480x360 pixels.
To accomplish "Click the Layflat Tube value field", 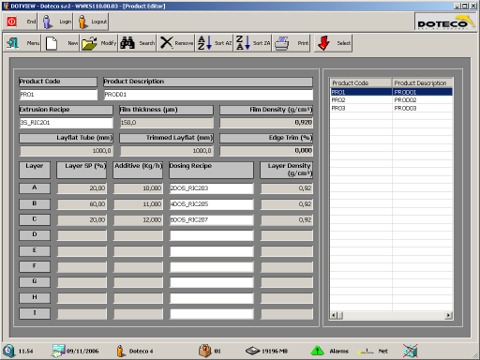I will tap(66, 151).
